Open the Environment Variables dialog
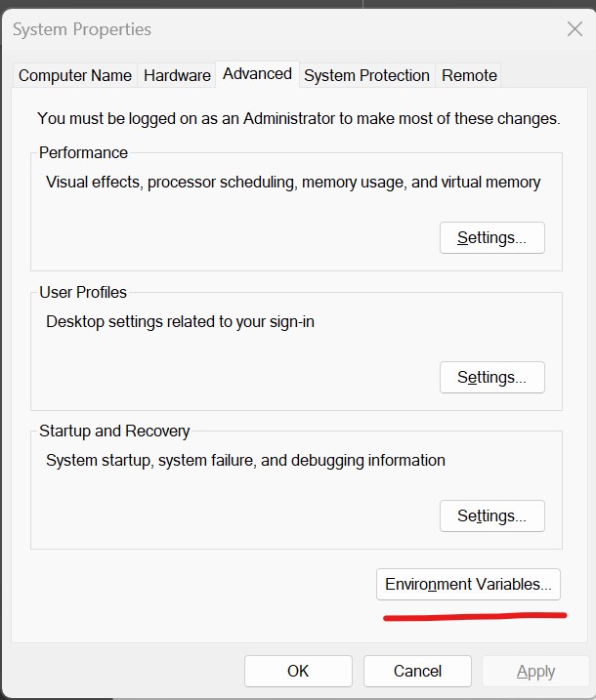596x700 pixels. 468,585
